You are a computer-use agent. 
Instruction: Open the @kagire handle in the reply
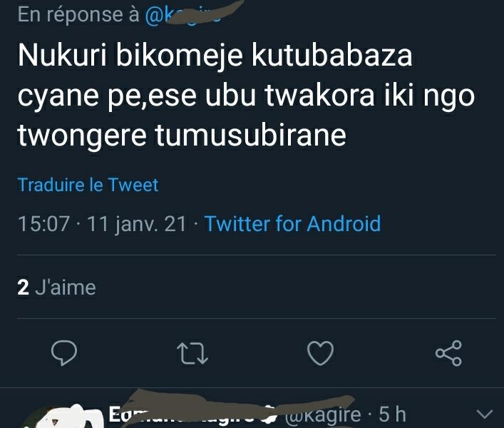click(322, 414)
